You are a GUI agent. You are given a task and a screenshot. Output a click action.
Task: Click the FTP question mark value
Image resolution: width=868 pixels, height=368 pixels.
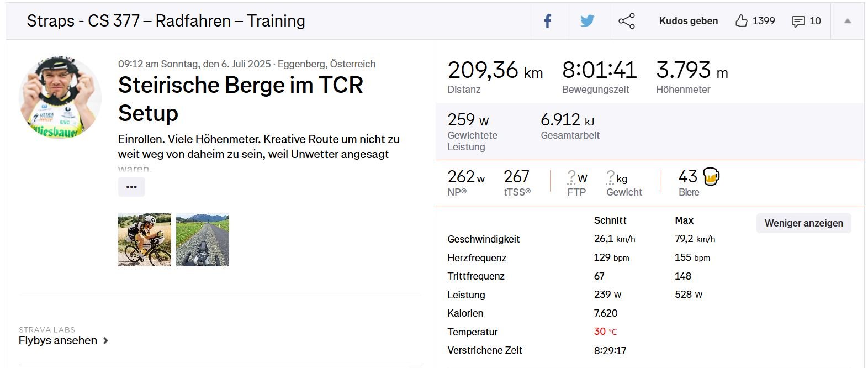[571, 177]
